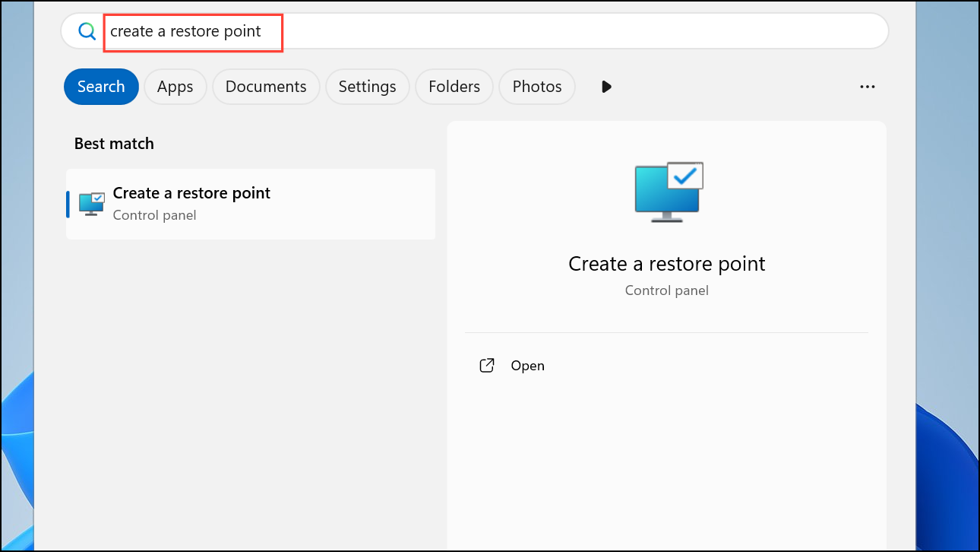Click the monitor icon in the best match result
The height and width of the screenshot is (552, 980).
(x=92, y=204)
